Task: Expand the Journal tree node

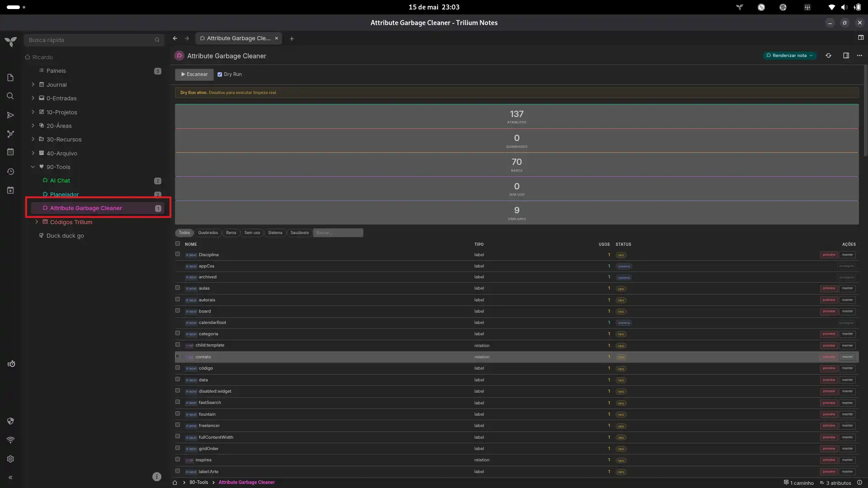Action: [x=33, y=84]
